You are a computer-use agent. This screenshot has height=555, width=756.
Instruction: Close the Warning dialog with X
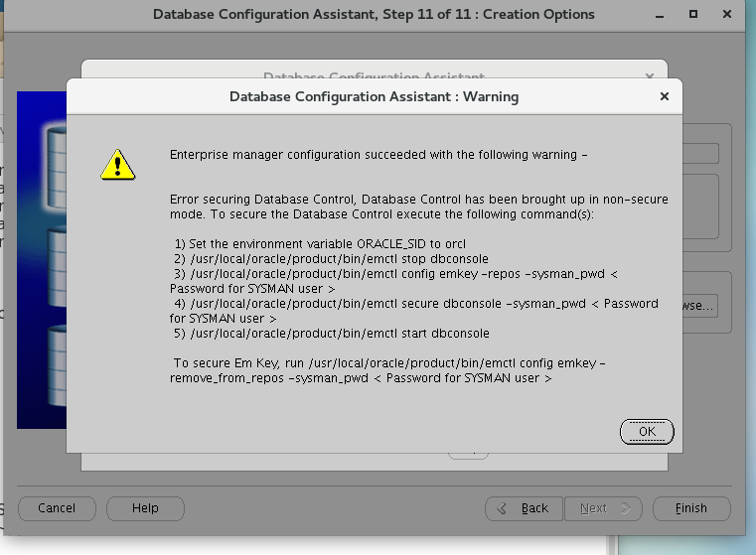[x=665, y=96]
